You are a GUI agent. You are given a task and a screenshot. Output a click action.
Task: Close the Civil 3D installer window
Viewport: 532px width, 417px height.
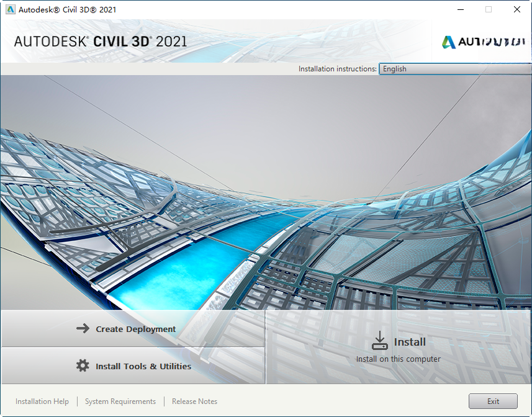click(516, 9)
